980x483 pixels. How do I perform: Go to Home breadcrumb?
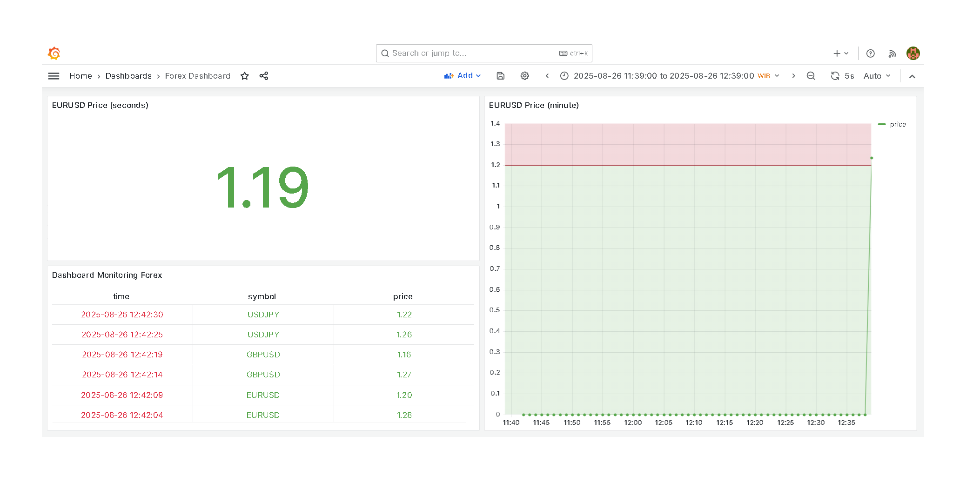coord(81,76)
